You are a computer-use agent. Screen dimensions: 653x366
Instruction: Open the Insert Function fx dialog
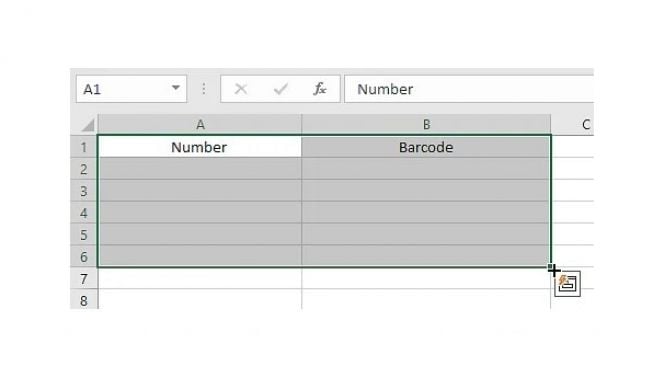click(x=319, y=89)
